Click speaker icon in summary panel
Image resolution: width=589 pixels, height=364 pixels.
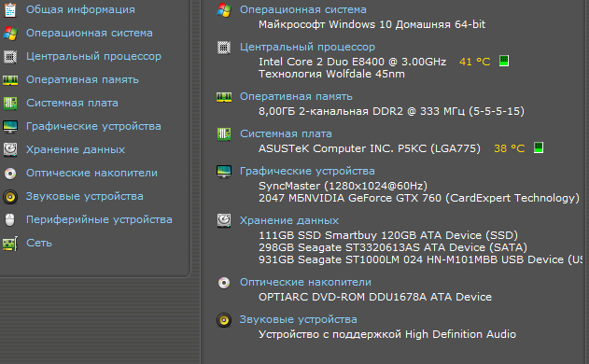point(224,320)
